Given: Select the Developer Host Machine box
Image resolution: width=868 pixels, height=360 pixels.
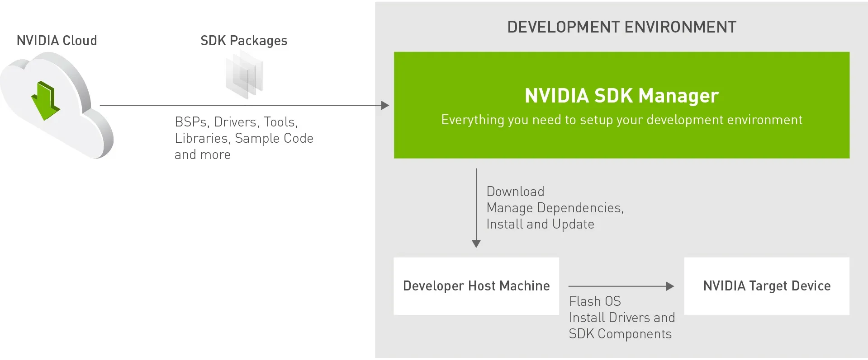Looking at the screenshot, I should pyautogui.click(x=476, y=286).
